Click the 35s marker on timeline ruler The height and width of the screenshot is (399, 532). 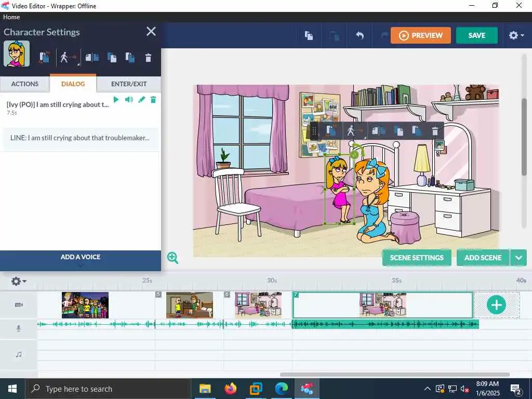[396, 280]
